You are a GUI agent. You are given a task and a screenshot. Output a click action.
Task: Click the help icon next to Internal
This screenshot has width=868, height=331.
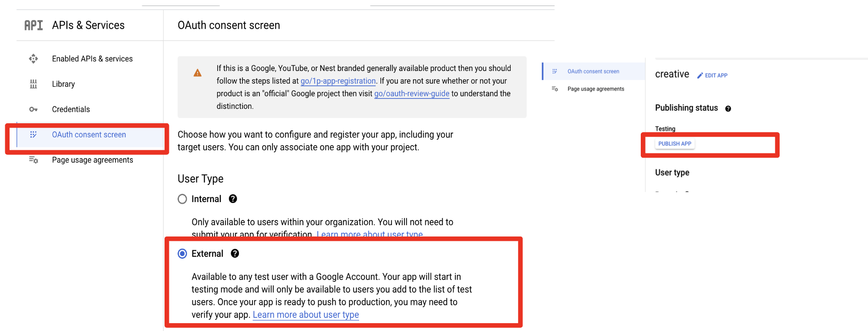(233, 199)
